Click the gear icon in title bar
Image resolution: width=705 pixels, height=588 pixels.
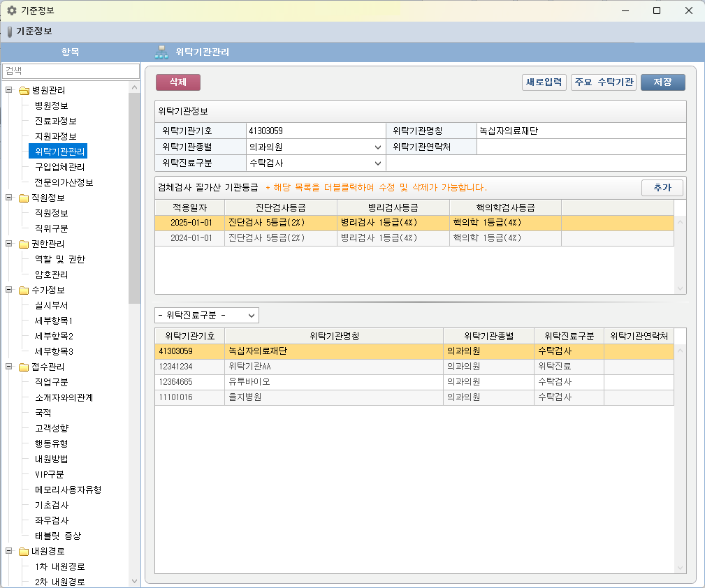11,10
